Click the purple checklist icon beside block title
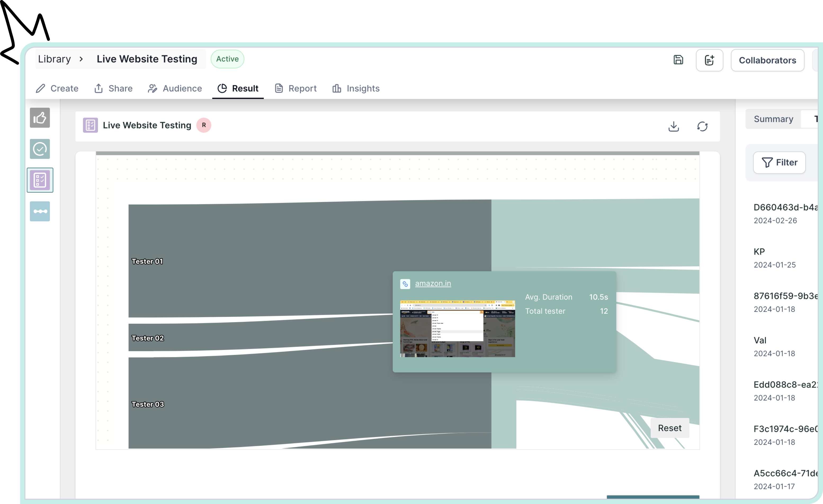Screen dimensions: 823x504 tap(90, 125)
